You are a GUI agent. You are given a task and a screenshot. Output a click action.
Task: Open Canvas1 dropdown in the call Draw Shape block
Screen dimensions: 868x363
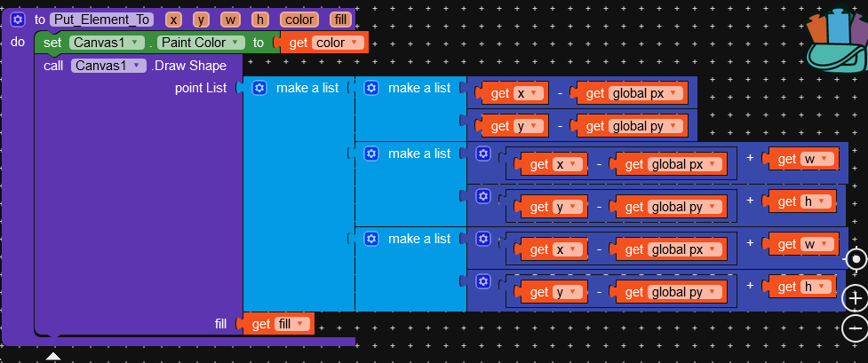tap(108, 66)
